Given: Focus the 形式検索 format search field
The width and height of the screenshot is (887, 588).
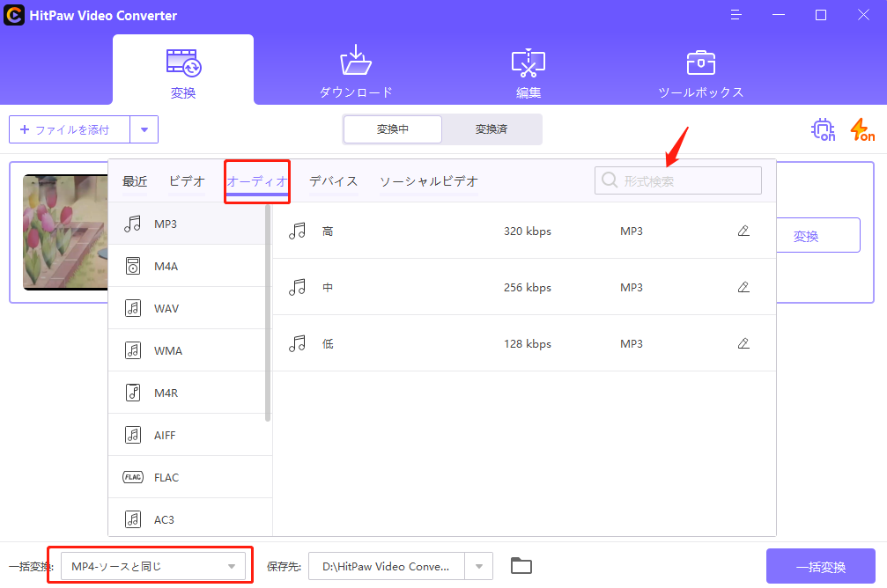Looking at the screenshot, I should pyautogui.click(x=677, y=181).
